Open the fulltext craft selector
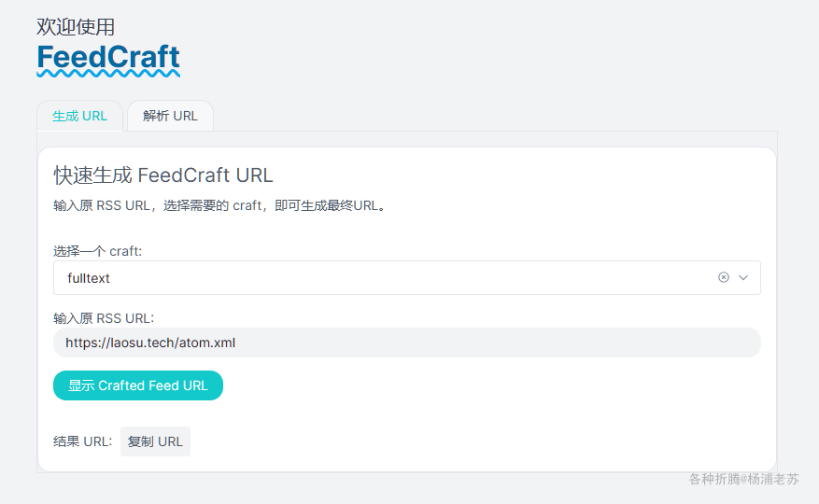 pyautogui.click(x=407, y=277)
